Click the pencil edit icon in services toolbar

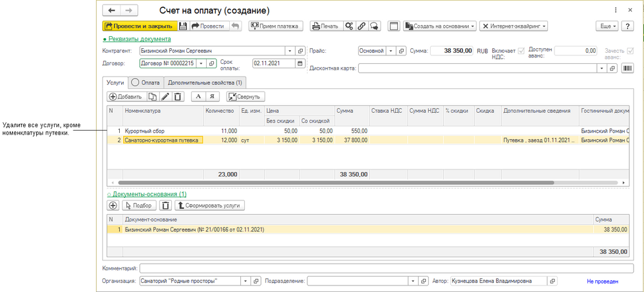click(x=165, y=97)
